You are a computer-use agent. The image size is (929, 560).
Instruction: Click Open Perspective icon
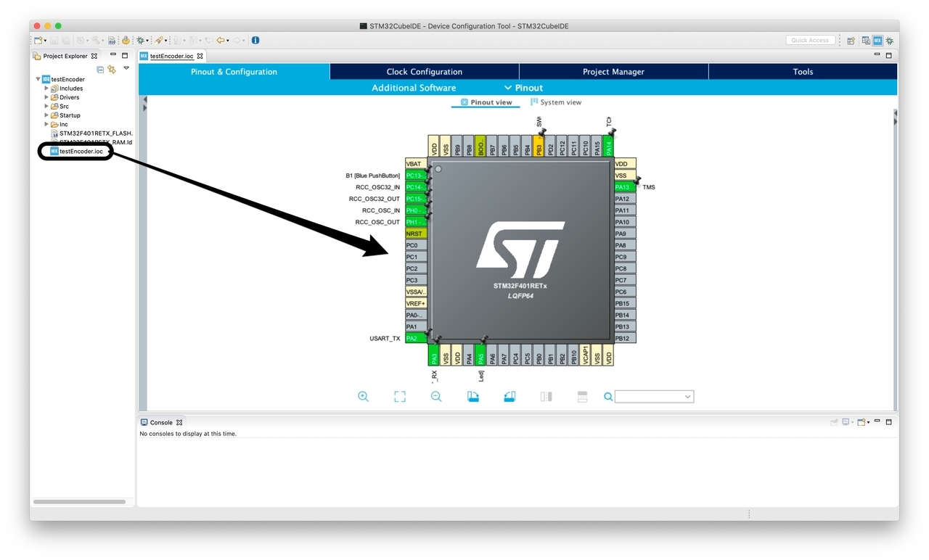(851, 41)
